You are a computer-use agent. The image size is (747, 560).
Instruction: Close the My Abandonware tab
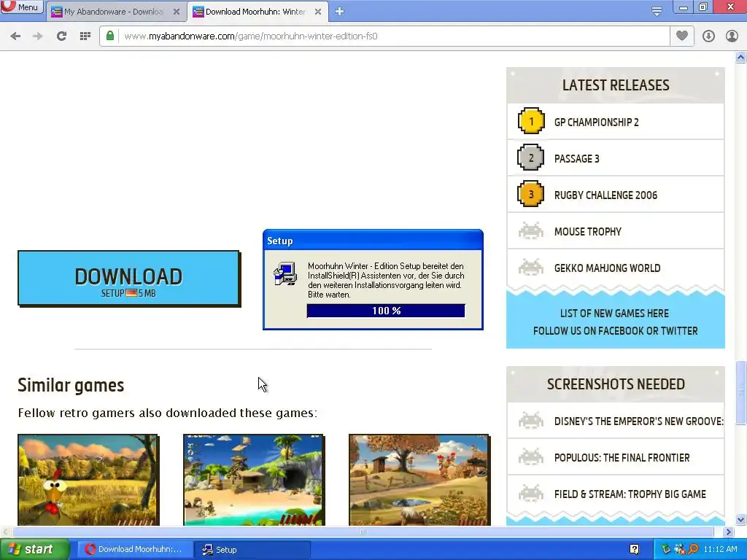[x=177, y=12]
